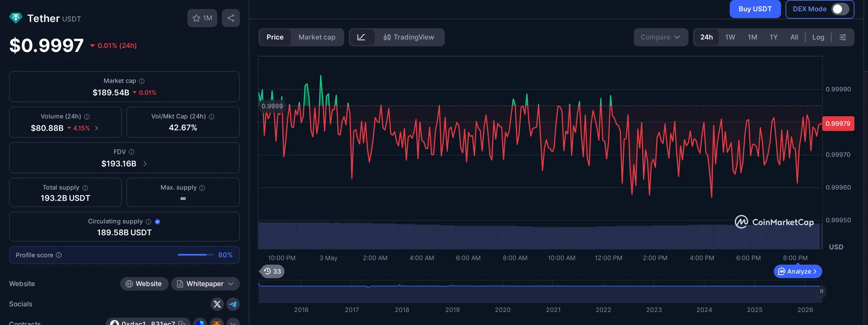868x325 pixels.
Task: Show Market cap info tooltip icon
Action: click(142, 81)
